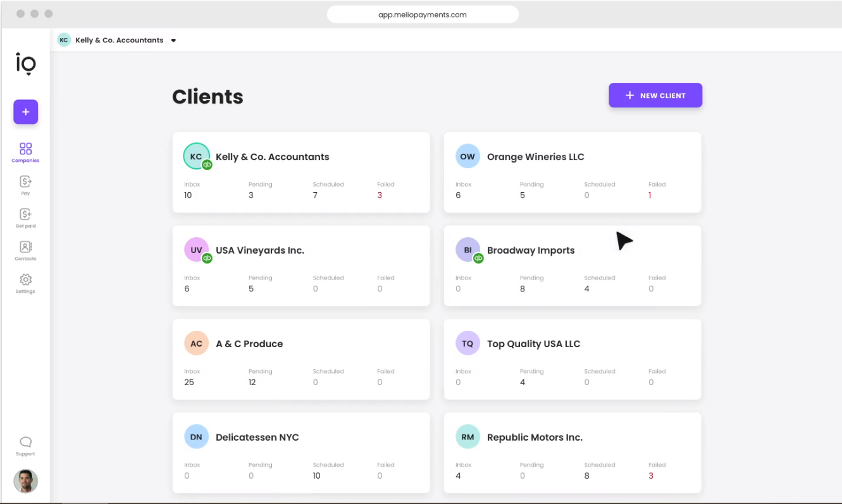Click the purple plus button in sidebar
Screen dimensions: 842x504
pyautogui.click(x=26, y=112)
